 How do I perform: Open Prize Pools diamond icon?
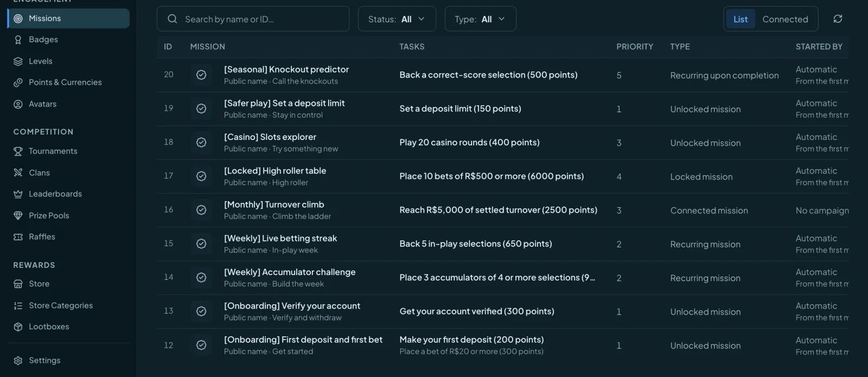[x=18, y=215]
